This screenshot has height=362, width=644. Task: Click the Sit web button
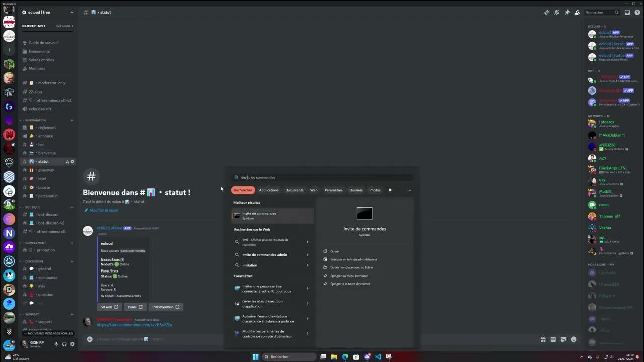109,307
